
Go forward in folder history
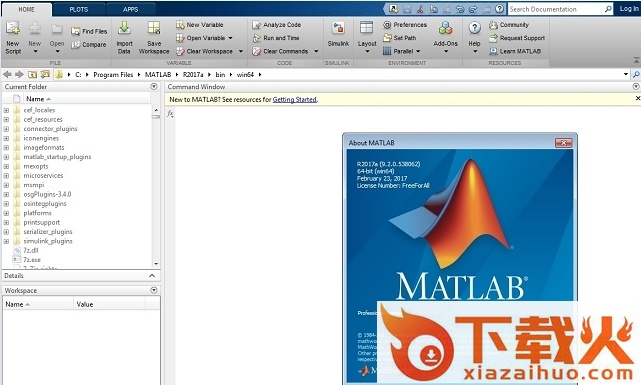pos(19,74)
